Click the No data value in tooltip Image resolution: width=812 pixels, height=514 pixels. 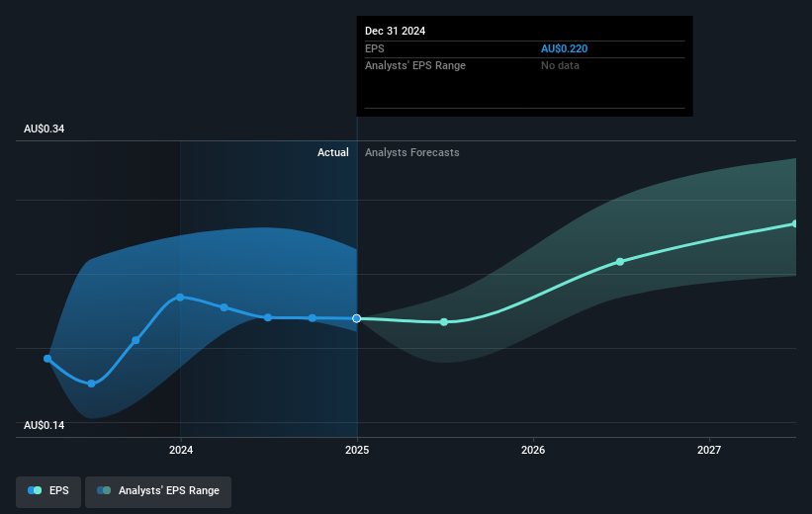point(561,66)
